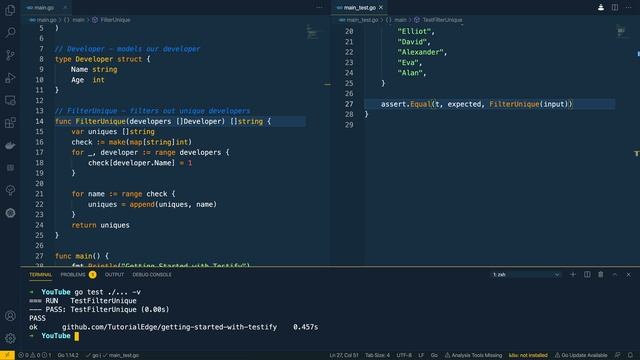The image size is (640, 360).
Task: Split the right editor with split icon
Action: pos(615,7)
